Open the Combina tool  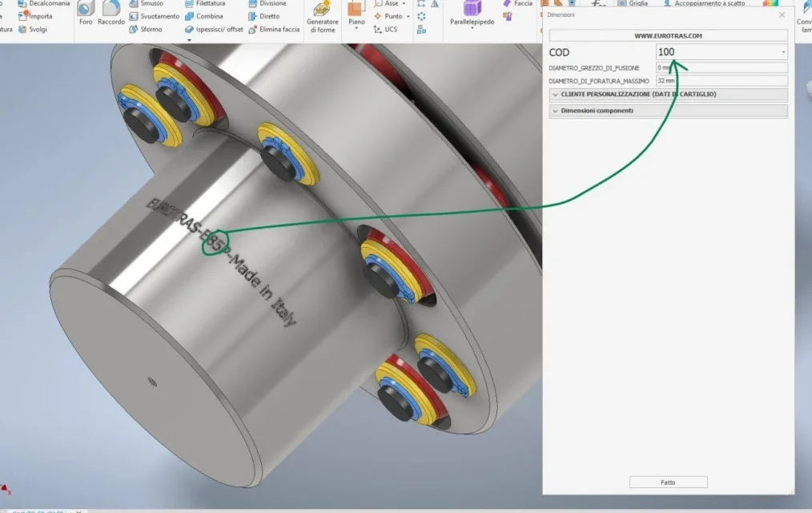point(204,16)
